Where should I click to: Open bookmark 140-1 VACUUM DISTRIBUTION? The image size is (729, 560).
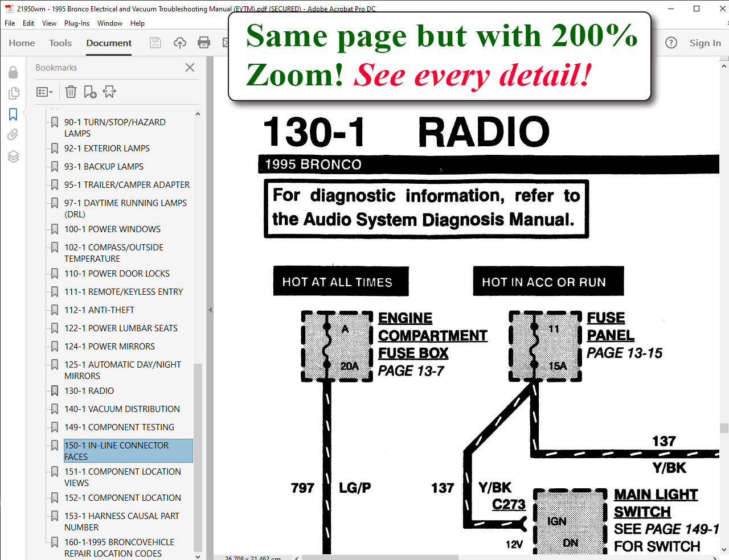pos(122,409)
